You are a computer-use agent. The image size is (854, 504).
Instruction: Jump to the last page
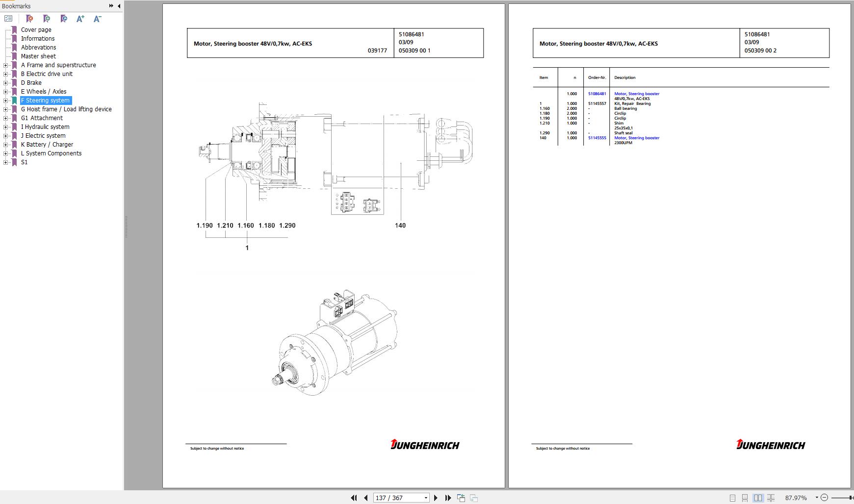[x=448, y=498]
